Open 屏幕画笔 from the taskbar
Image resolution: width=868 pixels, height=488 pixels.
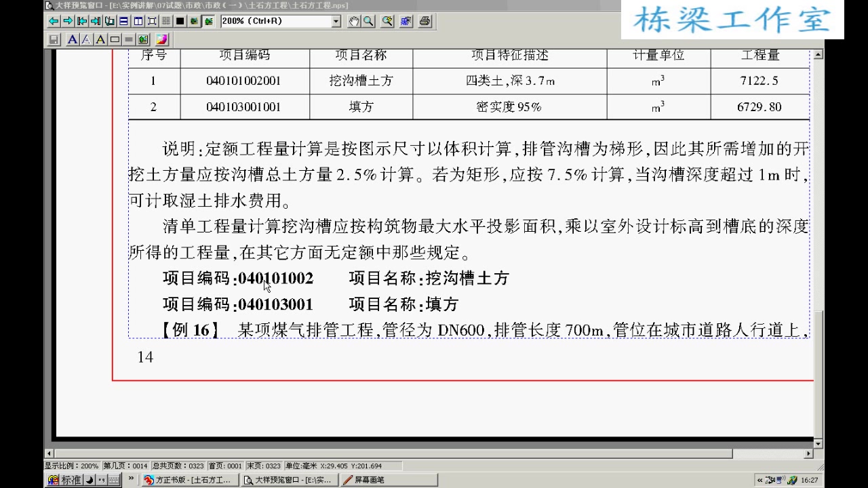pos(389,480)
